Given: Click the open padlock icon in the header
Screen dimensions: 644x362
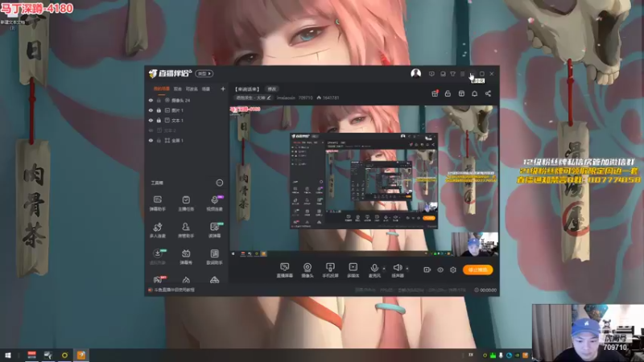Looking at the screenshot, I should point(448,93).
